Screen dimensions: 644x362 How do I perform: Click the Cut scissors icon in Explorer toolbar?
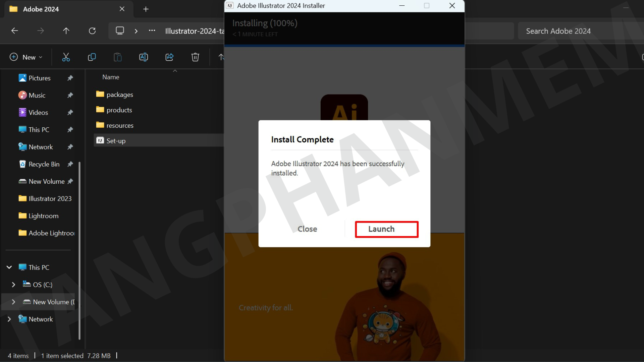point(66,57)
